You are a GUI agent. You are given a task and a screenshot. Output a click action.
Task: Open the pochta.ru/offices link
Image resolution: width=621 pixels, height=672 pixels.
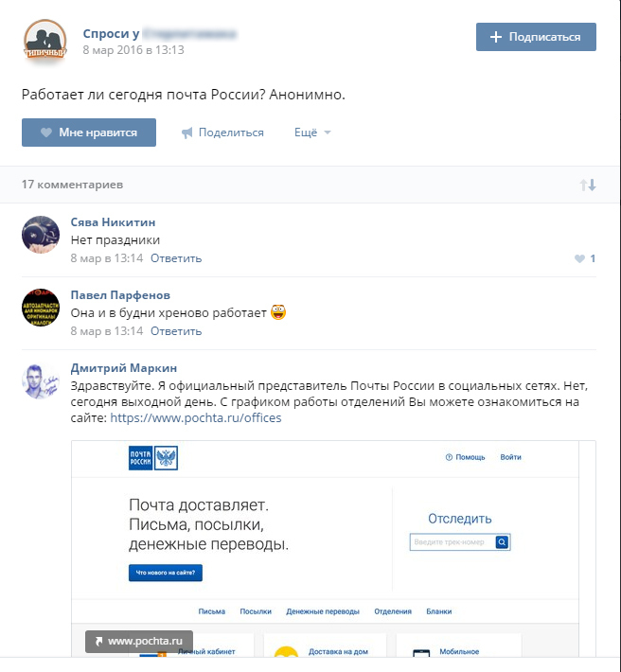point(196,417)
